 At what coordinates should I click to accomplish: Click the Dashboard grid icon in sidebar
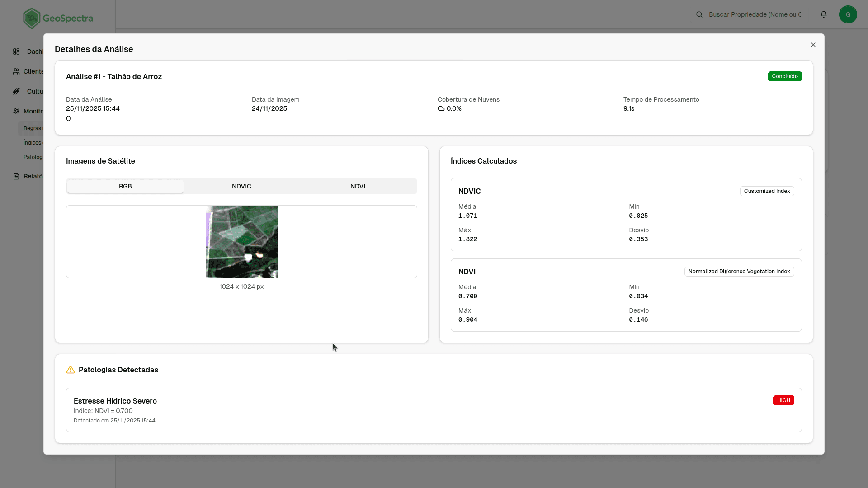point(16,52)
